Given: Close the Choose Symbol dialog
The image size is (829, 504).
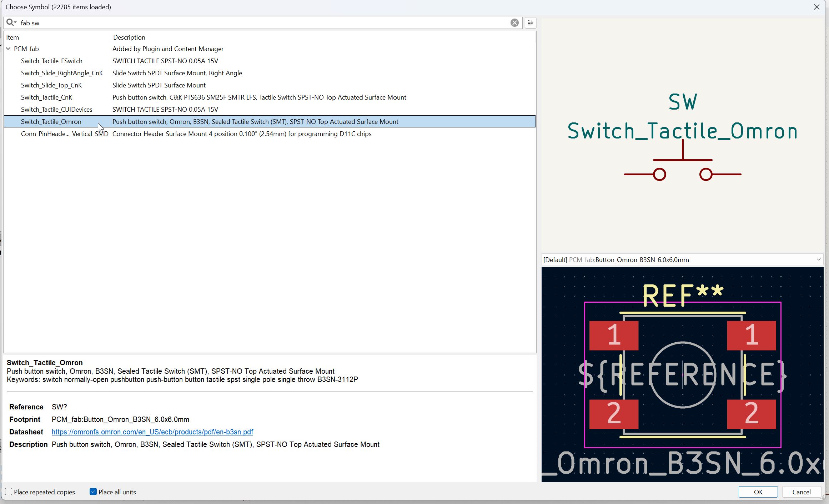Looking at the screenshot, I should tap(817, 7).
